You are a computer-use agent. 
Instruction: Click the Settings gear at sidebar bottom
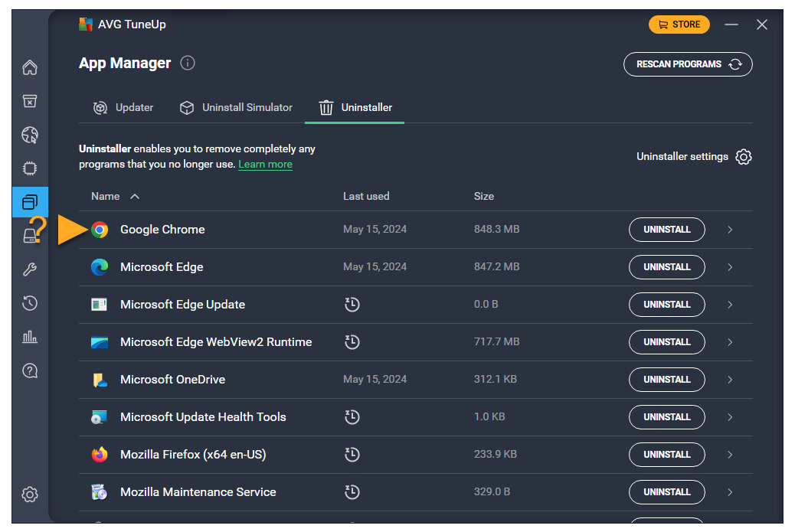30,494
